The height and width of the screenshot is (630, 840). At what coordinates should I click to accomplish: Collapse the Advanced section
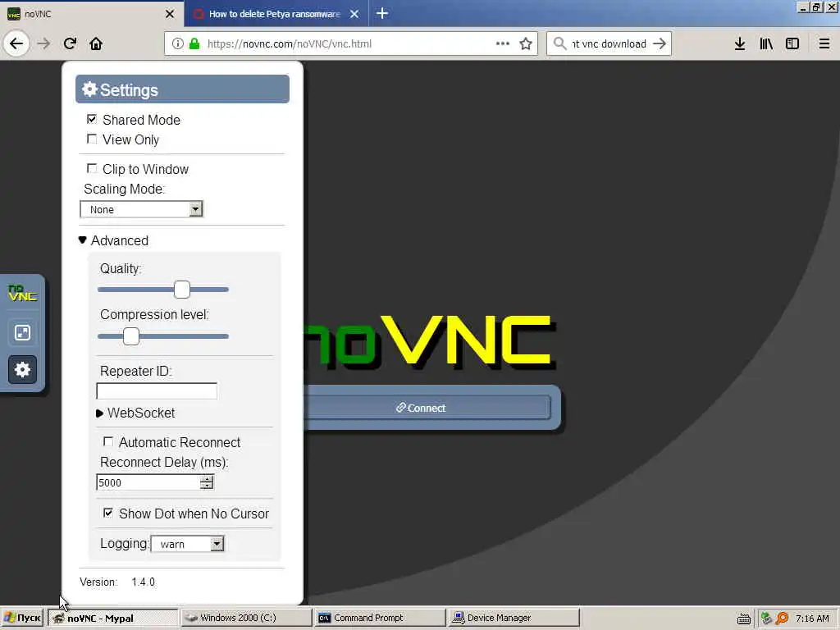(x=113, y=240)
